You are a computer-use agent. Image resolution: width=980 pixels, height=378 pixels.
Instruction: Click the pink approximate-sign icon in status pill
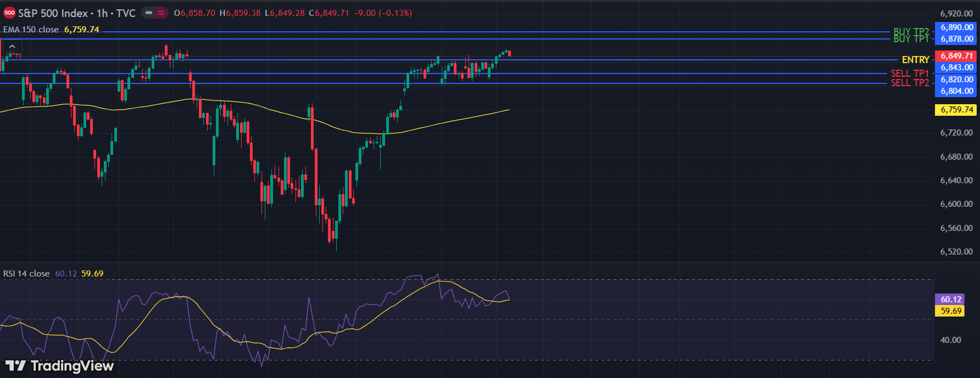[161, 13]
